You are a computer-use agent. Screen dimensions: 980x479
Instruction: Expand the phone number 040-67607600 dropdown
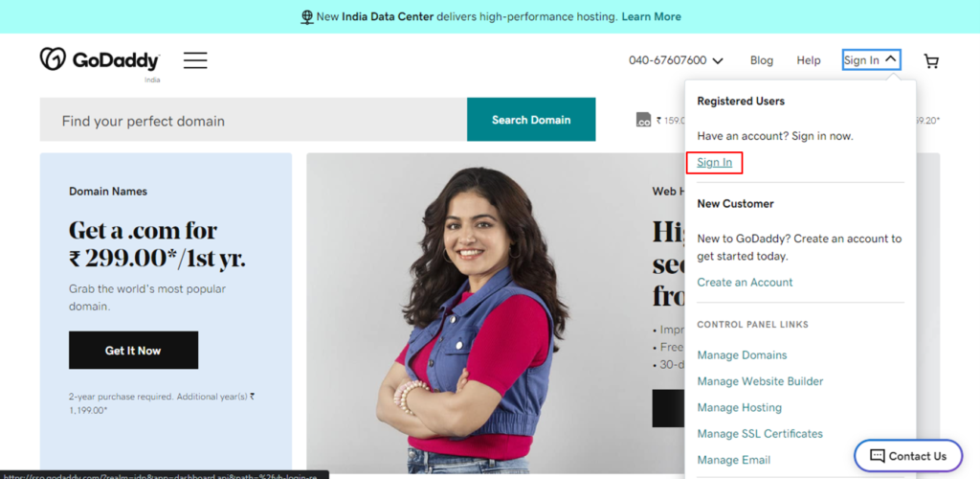[676, 60]
